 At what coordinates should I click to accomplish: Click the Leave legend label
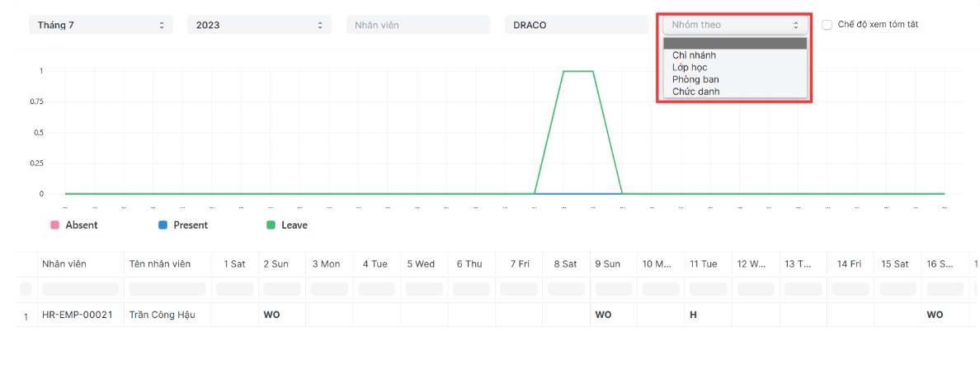point(294,225)
